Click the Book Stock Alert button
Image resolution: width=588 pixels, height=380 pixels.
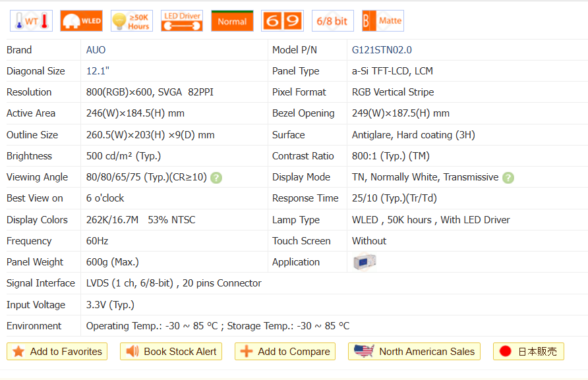point(171,352)
